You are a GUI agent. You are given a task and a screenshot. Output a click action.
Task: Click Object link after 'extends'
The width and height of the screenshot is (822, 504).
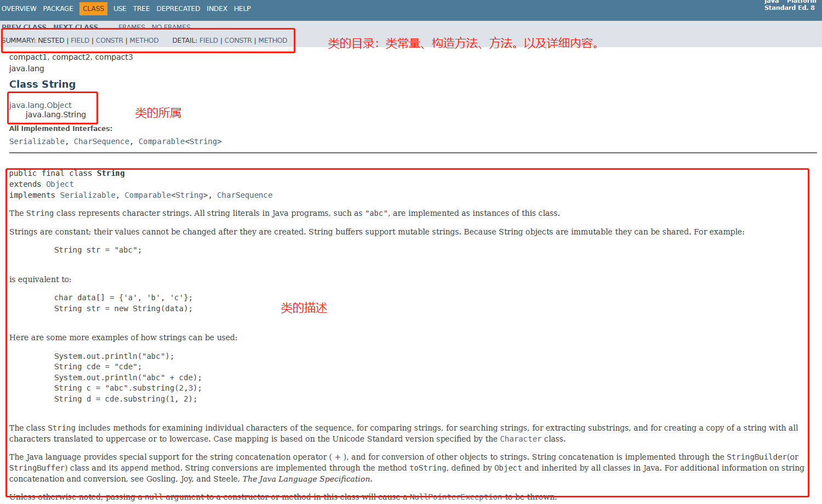[x=60, y=185]
